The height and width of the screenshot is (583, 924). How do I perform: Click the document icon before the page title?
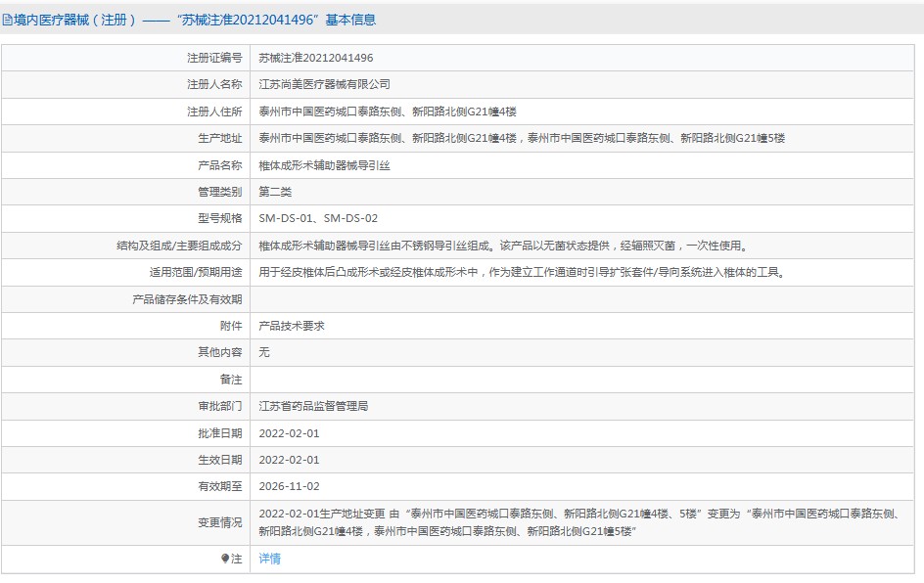click(8, 20)
